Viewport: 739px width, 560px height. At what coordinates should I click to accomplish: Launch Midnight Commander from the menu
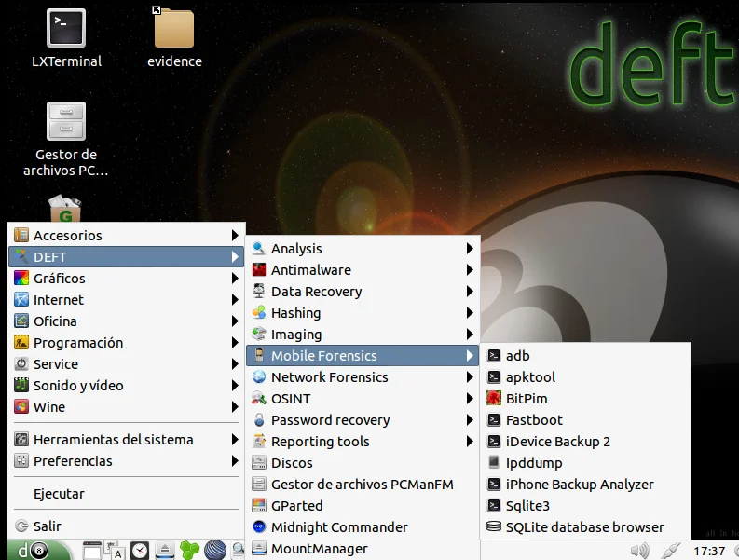click(x=363, y=527)
